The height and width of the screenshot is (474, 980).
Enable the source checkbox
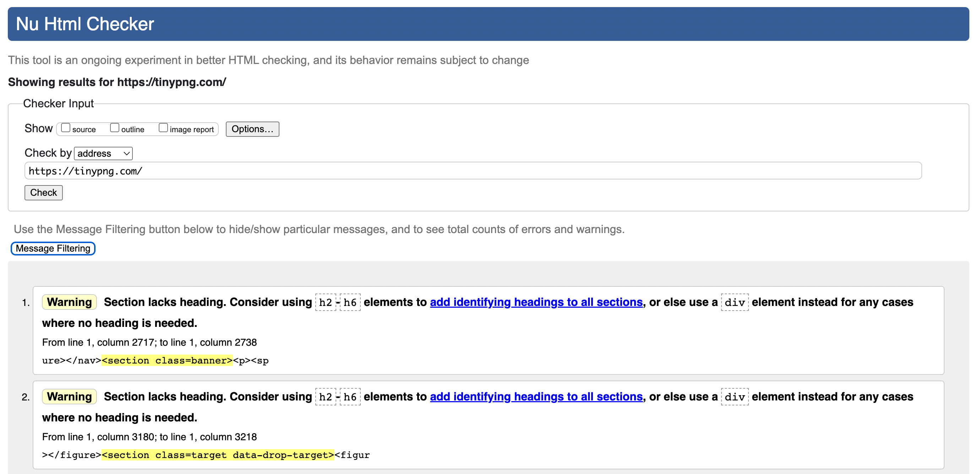66,128
